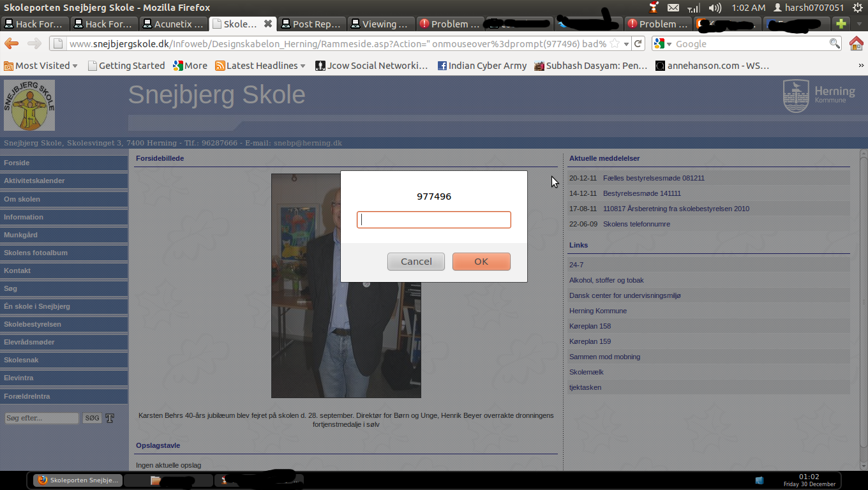Click the bookmark star in the address bar
The height and width of the screenshot is (490, 868).
(614, 43)
